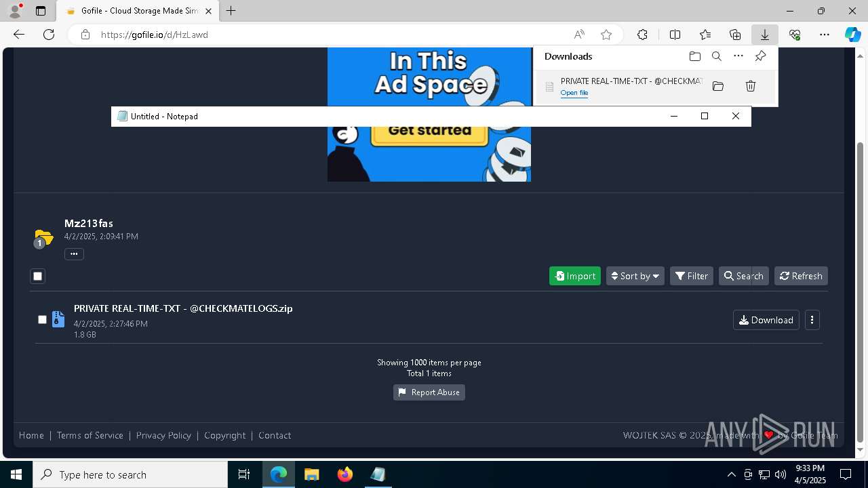Click the Open file link

574,93
